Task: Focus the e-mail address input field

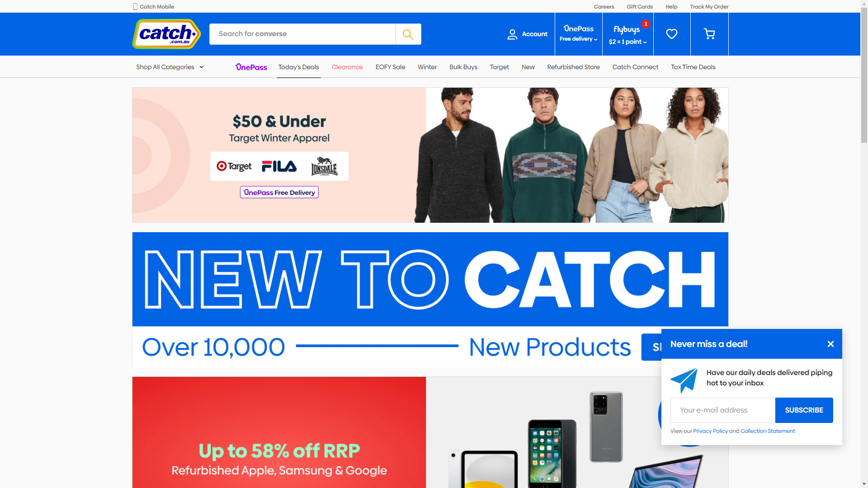Action: [722, 410]
